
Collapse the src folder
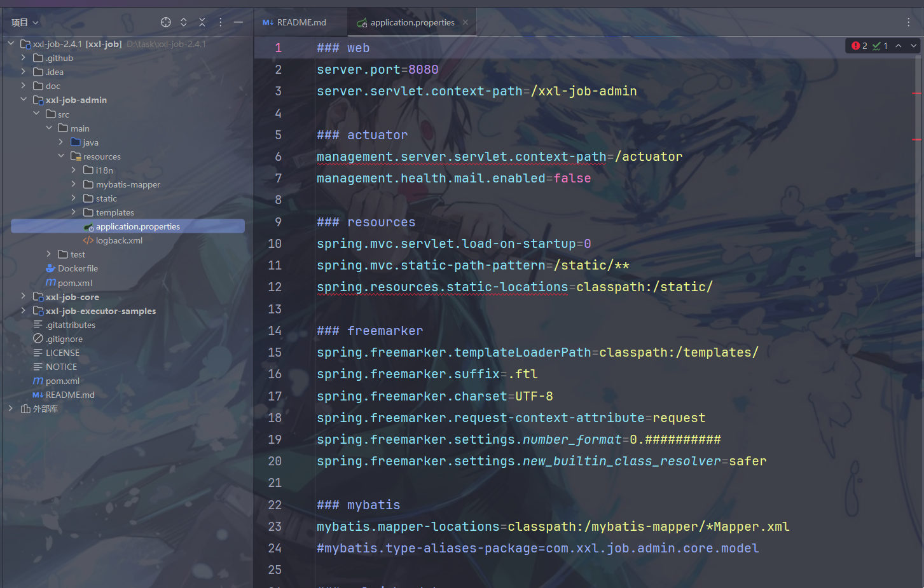[x=36, y=114]
